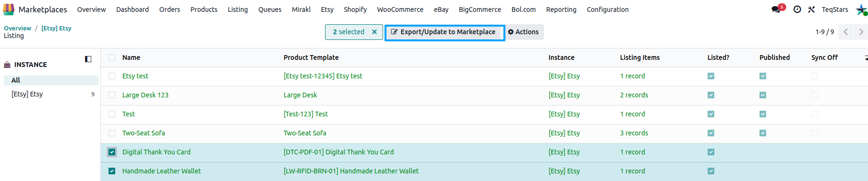Open the Configuration menu

click(608, 10)
